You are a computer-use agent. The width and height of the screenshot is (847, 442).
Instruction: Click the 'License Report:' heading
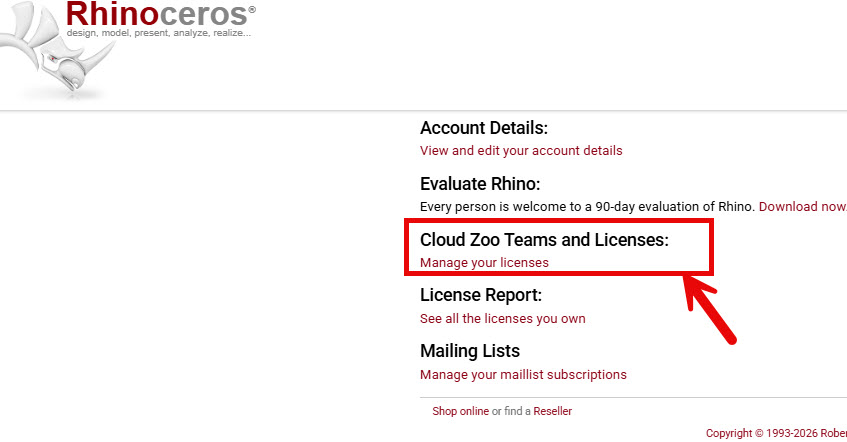pos(480,295)
